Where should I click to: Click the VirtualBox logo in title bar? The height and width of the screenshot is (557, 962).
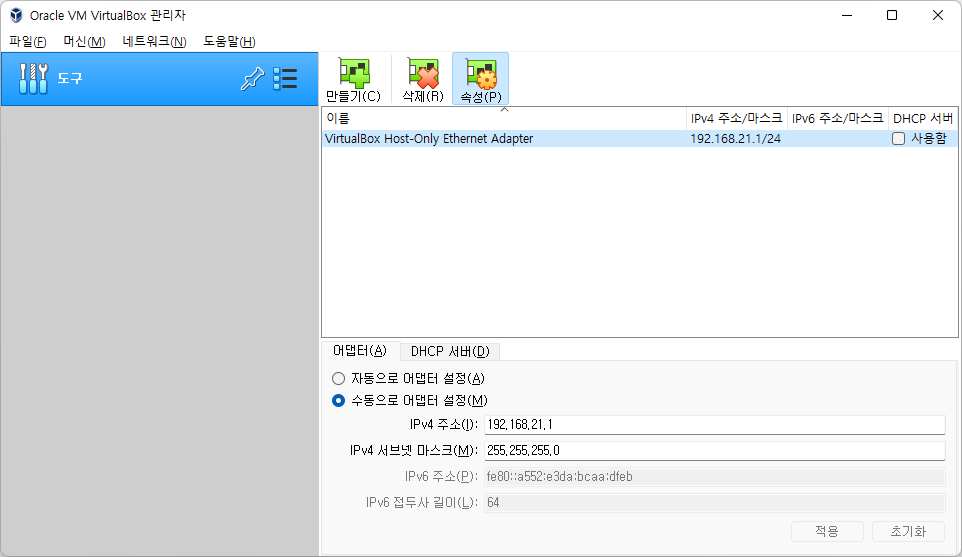tap(16, 15)
